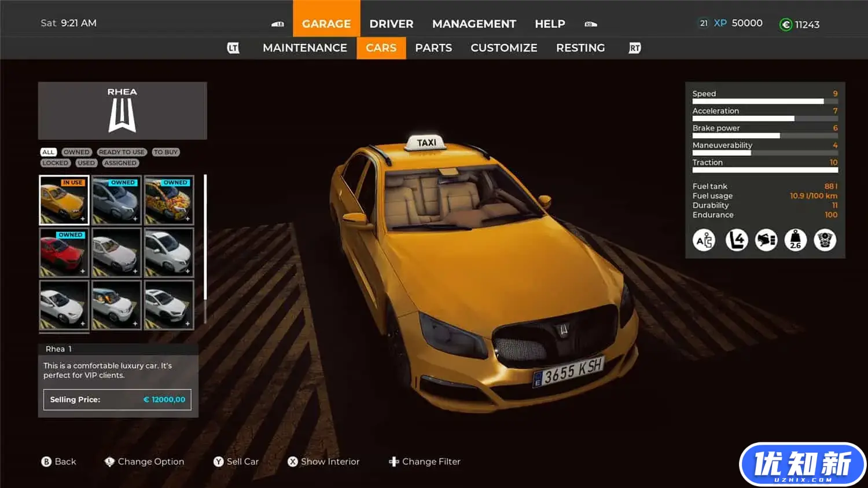Click the engine icon in stats panel
The height and width of the screenshot is (488, 868).
[825, 240]
